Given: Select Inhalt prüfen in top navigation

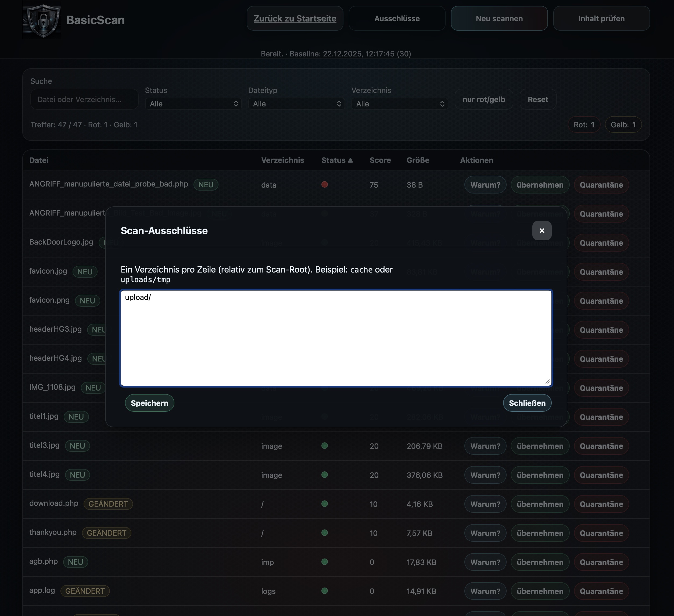Looking at the screenshot, I should coord(601,19).
